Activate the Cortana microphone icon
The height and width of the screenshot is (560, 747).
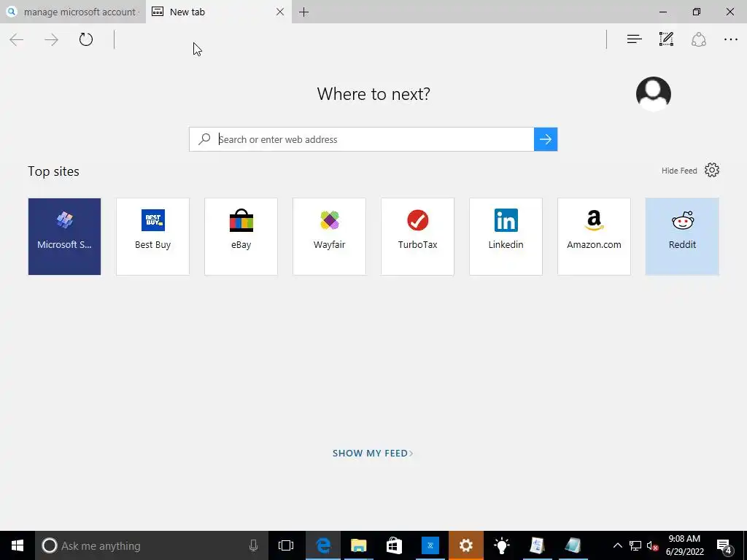pos(253,545)
